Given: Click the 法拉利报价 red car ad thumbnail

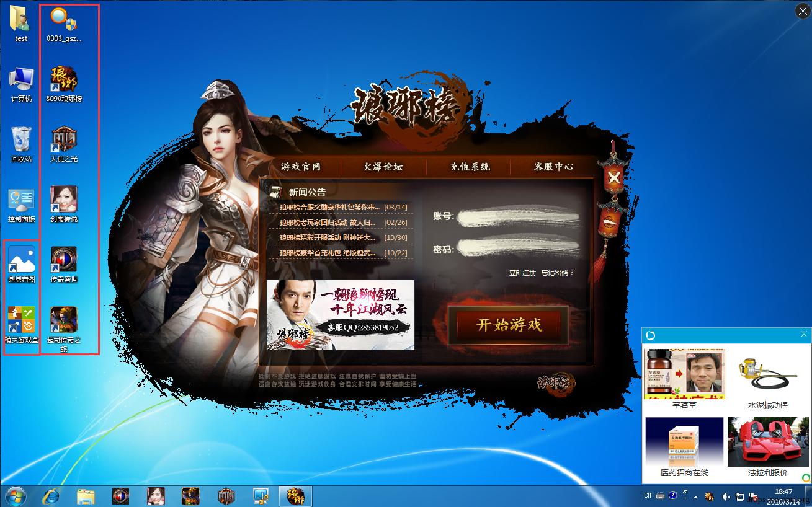Looking at the screenshot, I should point(767,441).
